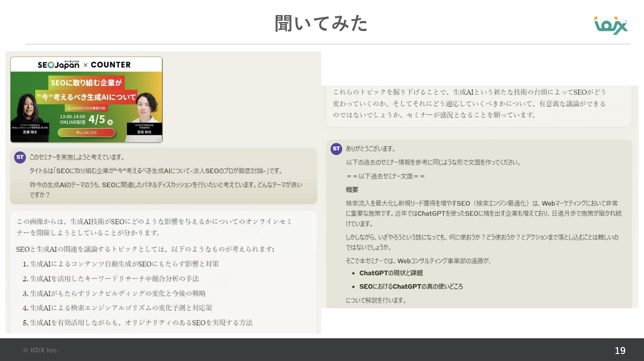
Task: Click the ST avatar beside 'ありがとうございます'
Action: pos(336,149)
